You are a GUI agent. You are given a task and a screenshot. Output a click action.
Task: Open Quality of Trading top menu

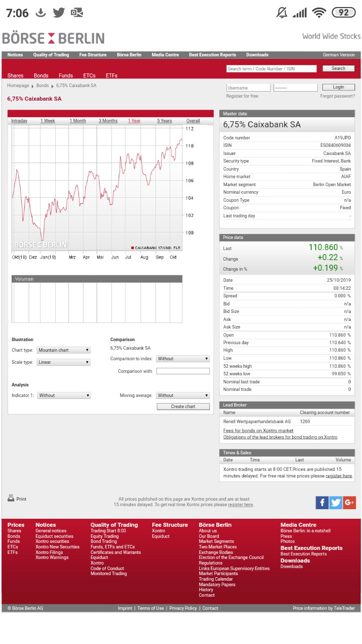tap(51, 55)
